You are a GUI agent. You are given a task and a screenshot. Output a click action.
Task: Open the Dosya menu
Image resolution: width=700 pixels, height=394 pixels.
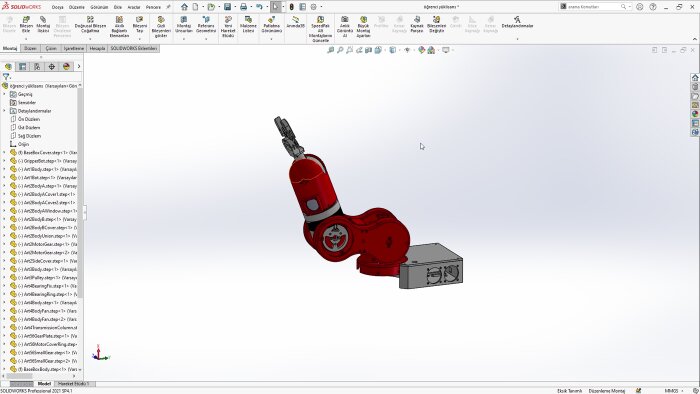click(x=57, y=7)
